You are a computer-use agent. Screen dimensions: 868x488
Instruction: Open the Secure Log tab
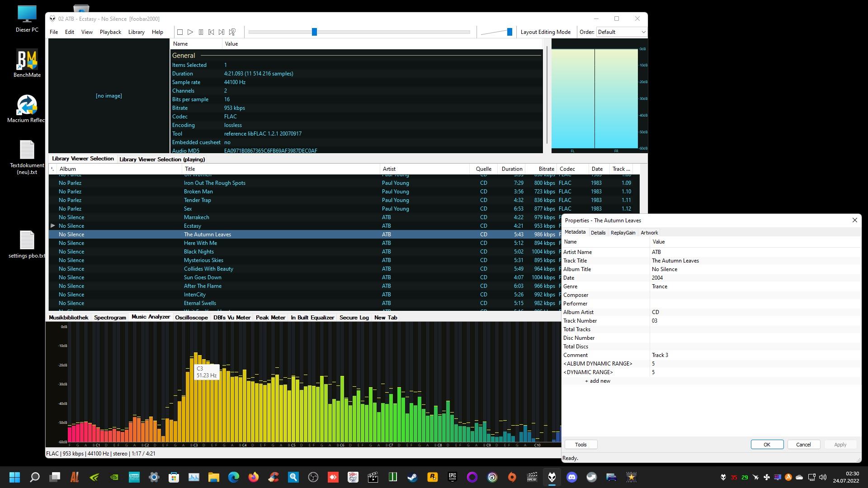click(354, 318)
